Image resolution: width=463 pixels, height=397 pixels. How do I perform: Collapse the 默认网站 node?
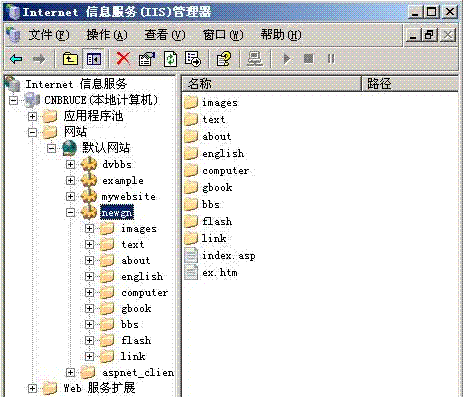[x=51, y=148]
